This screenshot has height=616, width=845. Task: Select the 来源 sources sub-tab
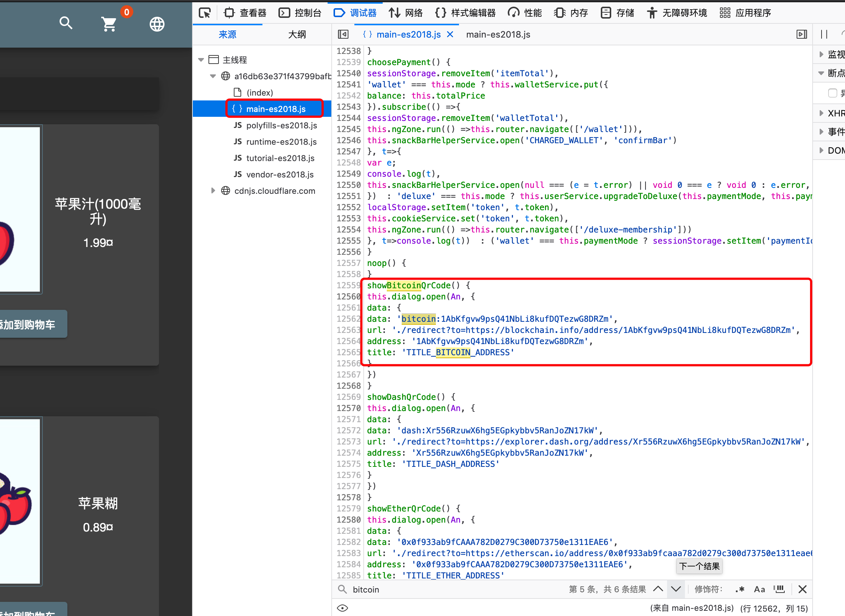click(227, 35)
